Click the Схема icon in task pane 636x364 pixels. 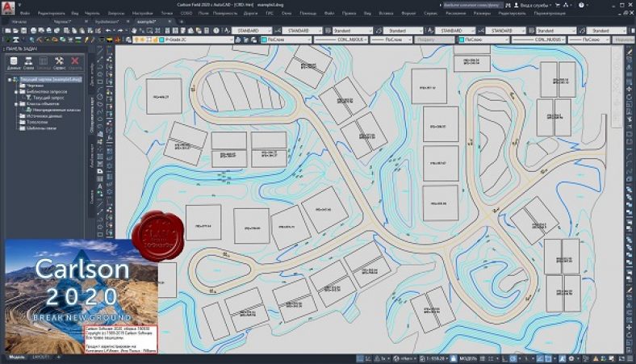28,63
